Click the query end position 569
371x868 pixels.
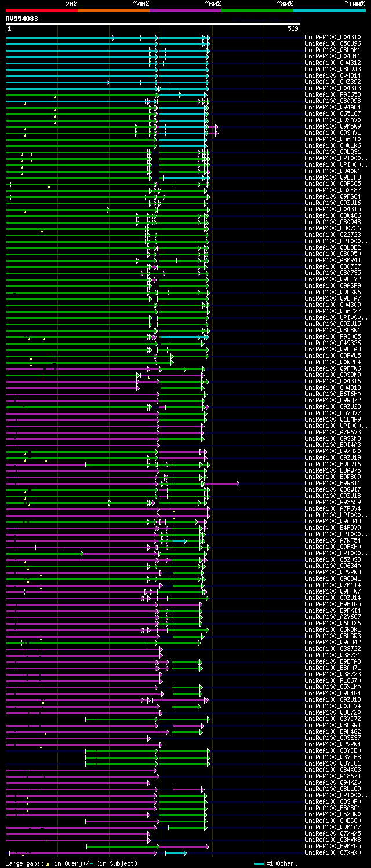292,29
